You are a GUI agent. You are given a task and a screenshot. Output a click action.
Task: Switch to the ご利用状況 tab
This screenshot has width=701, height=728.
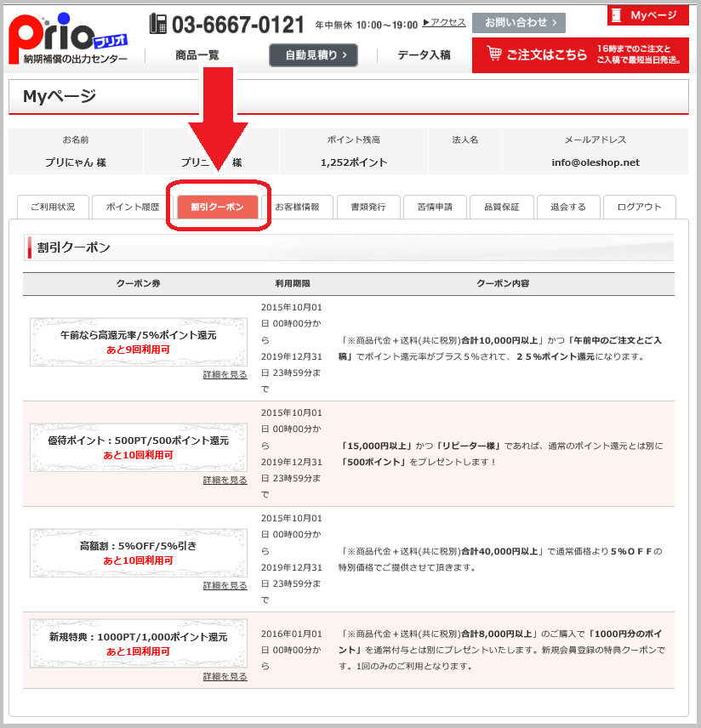(53, 207)
